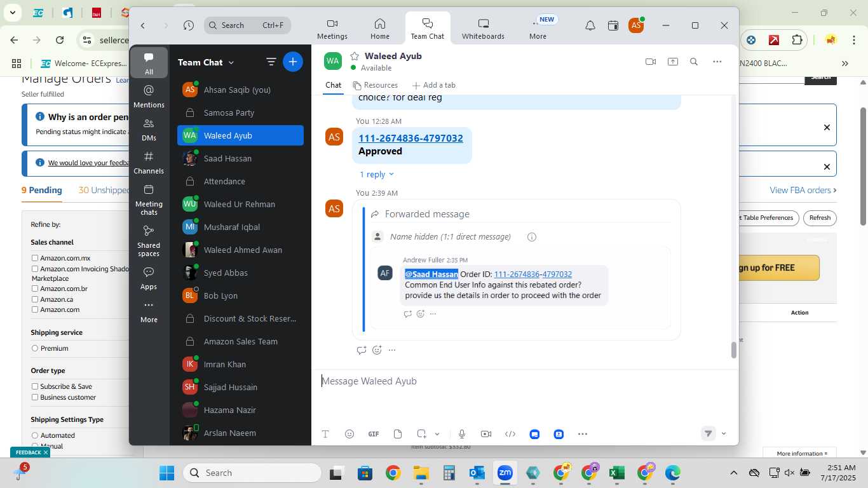Click the Zoom search box
The width and height of the screenshot is (868, 488).
coord(248,25)
